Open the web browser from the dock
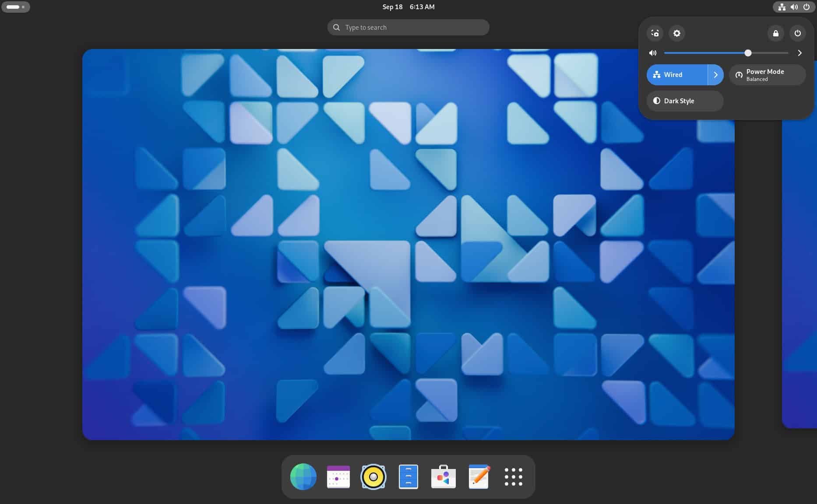 tap(303, 476)
